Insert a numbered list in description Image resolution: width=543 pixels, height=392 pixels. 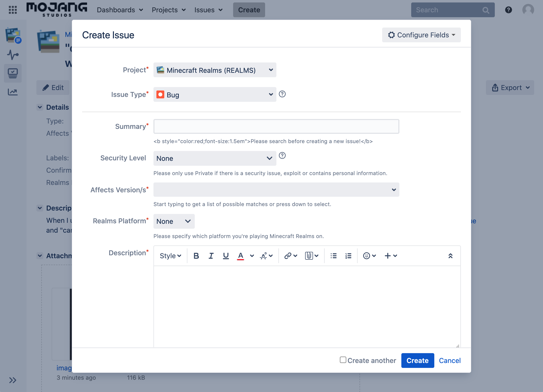coord(348,256)
